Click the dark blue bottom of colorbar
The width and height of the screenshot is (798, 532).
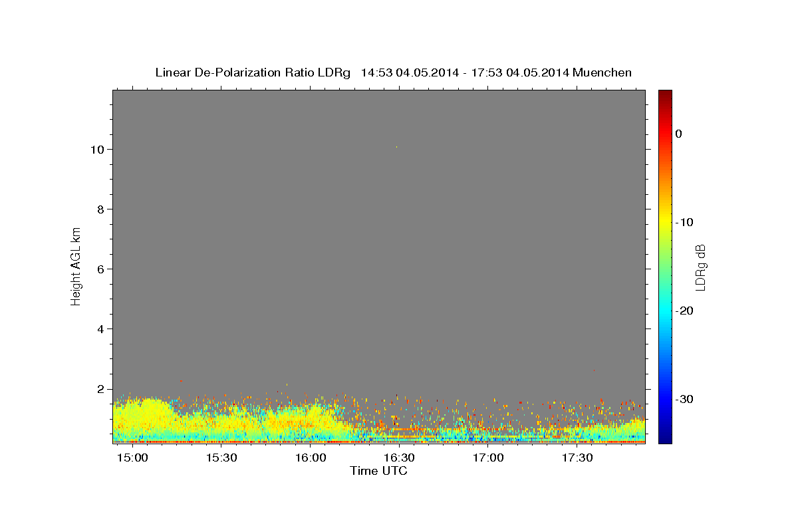click(665, 438)
